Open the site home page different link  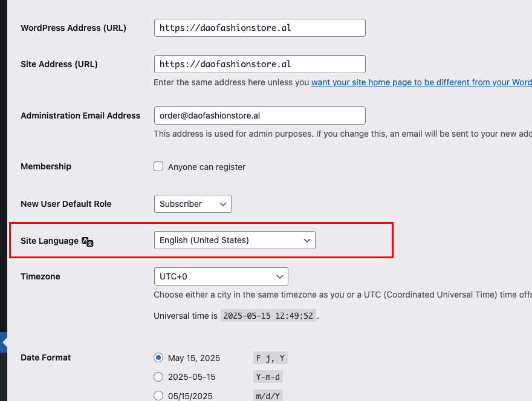click(x=421, y=82)
